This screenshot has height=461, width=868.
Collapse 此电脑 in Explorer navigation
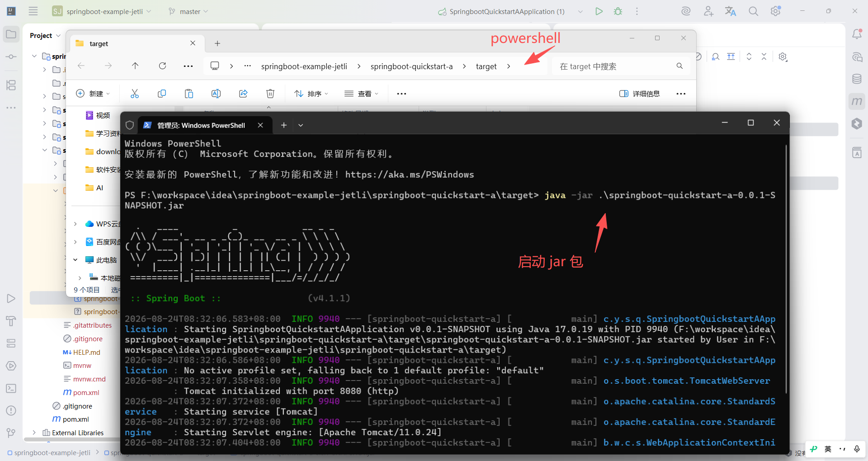click(x=75, y=260)
